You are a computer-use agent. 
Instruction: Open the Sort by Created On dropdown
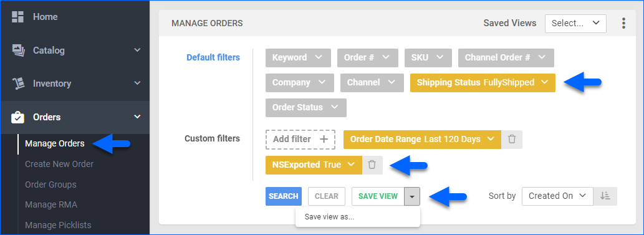pos(557,196)
